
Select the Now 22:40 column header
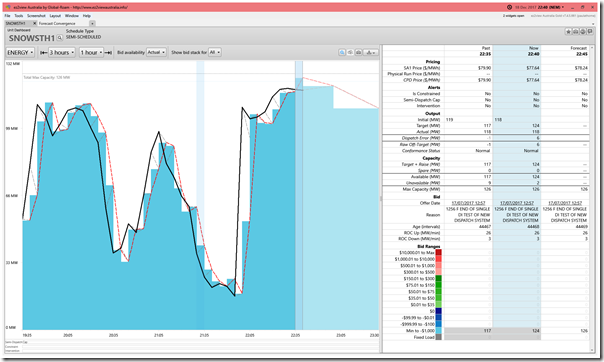[x=517, y=51]
